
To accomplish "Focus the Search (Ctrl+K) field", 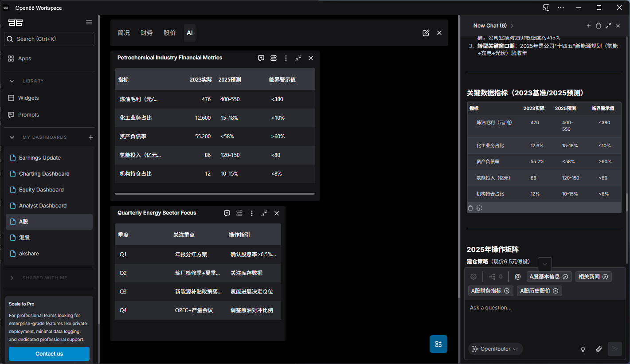I will (49, 39).
